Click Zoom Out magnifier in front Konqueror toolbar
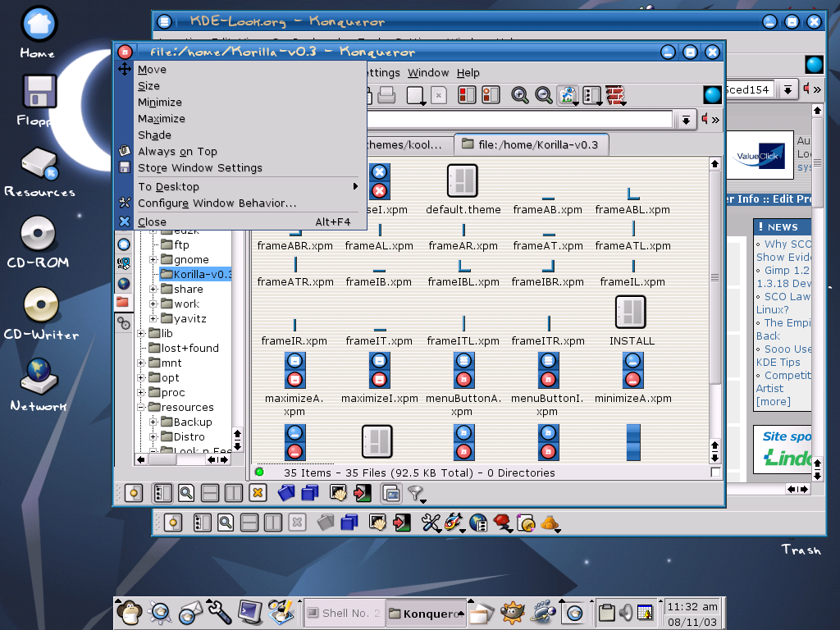Image resolution: width=840 pixels, height=630 pixels. tap(543, 95)
